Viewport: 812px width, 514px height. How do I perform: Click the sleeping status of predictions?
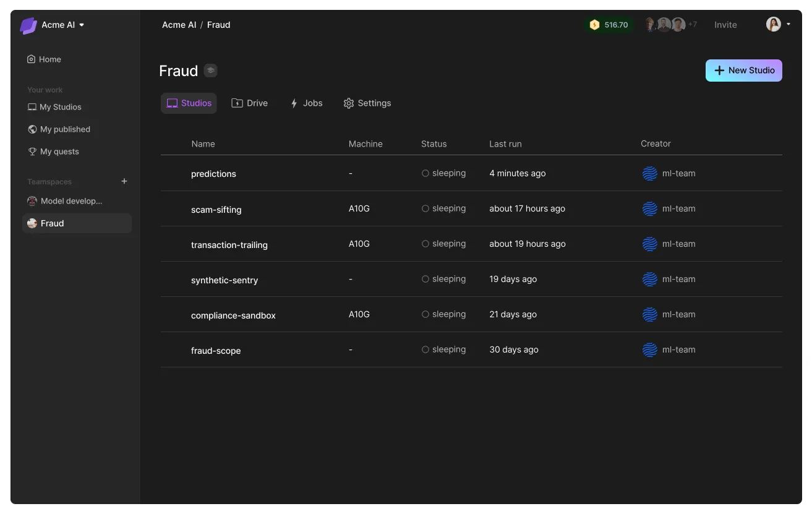(443, 173)
